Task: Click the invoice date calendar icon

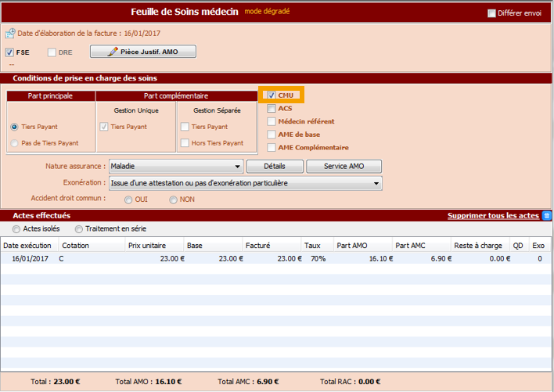Action: click(9, 34)
